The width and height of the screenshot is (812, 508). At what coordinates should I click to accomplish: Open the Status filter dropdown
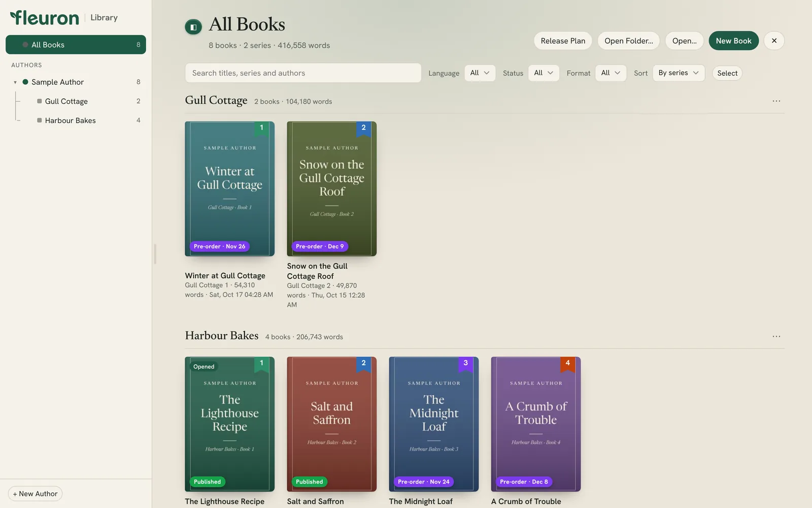click(x=544, y=73)
